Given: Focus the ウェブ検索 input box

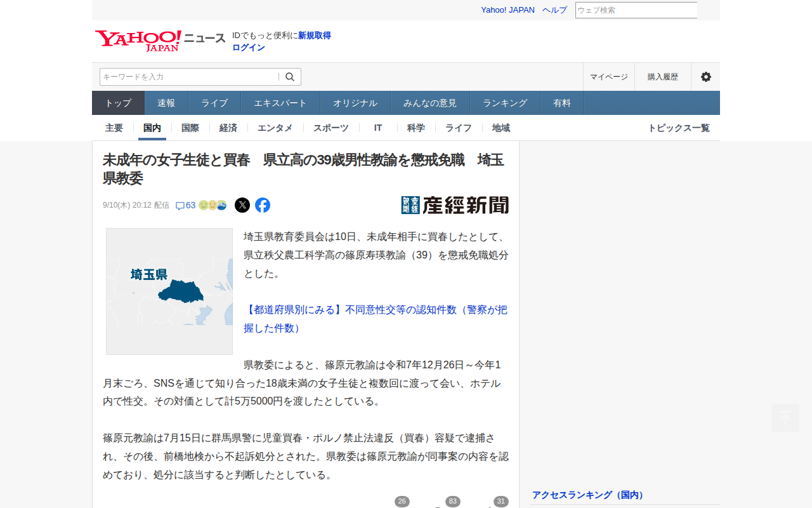Looking at the screenshot, I should pos(636,10).
